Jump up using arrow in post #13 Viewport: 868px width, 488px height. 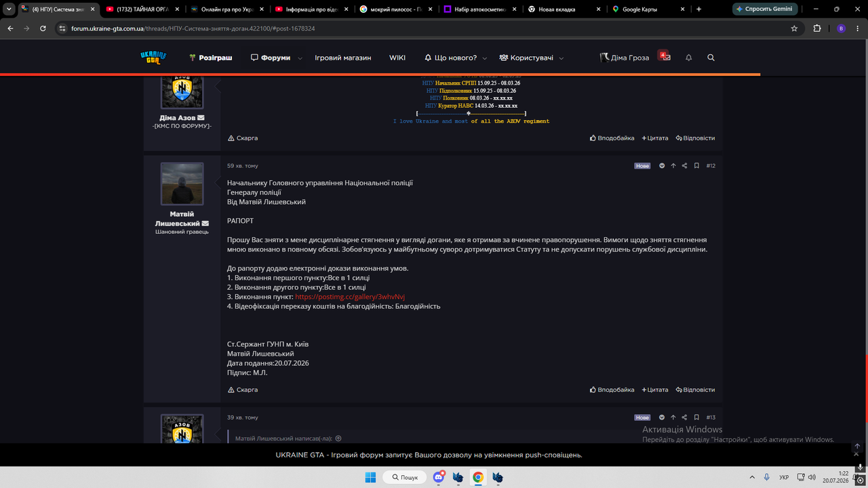[673, 418]
